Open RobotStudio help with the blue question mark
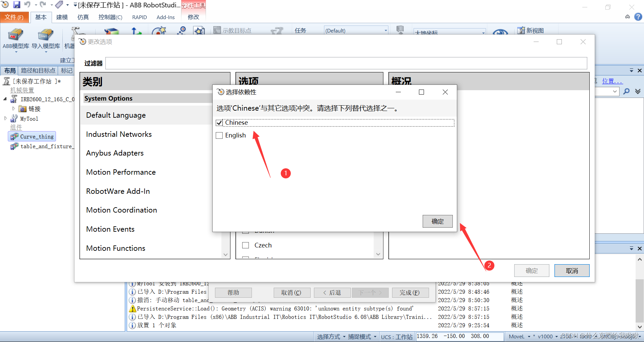Screen dimensions: 644x342 tap(638, 17)
